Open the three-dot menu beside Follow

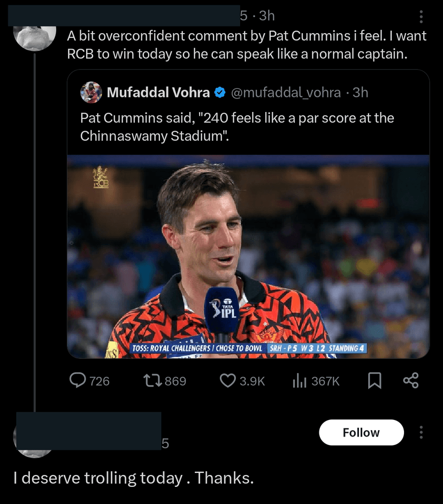click(x=421, y=432)
